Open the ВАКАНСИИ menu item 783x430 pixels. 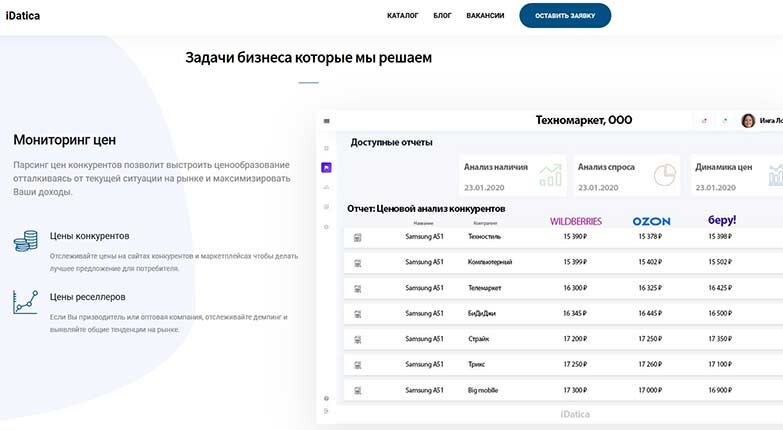pyautogui.click(x=485, y=15)
